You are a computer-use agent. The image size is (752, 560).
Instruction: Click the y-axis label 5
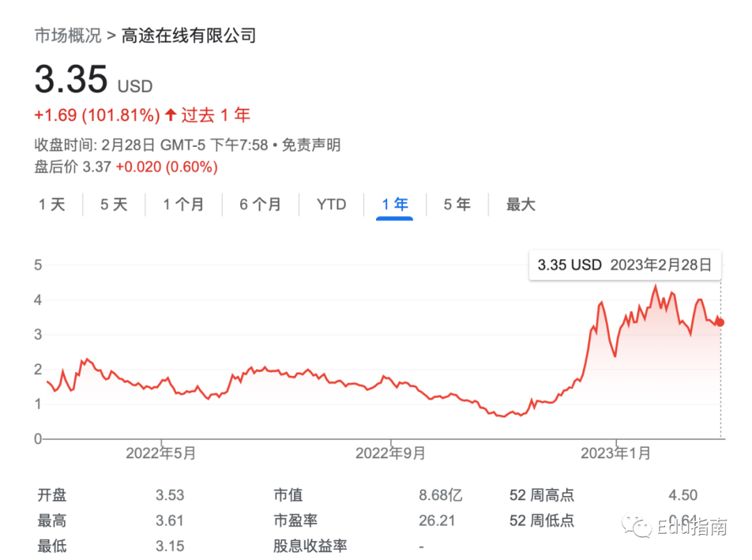coord(38,265)
